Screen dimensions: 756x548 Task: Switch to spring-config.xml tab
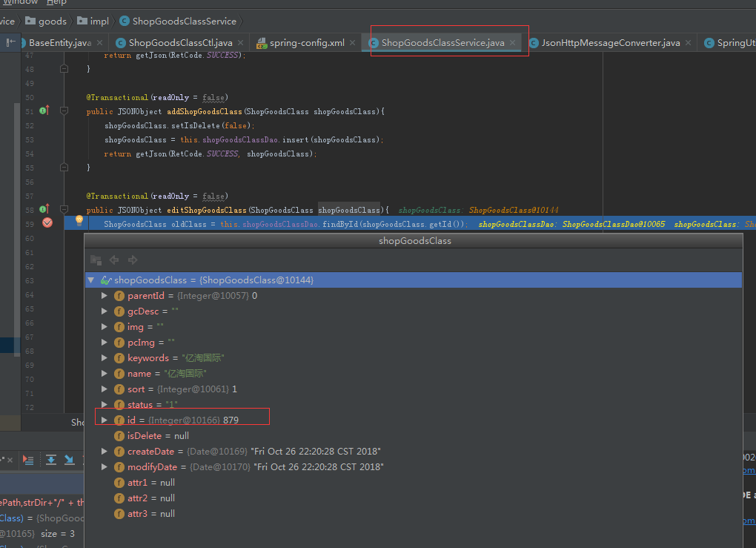[307, 42]
